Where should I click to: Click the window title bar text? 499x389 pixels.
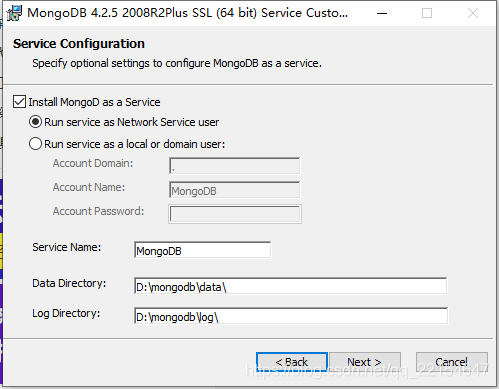188,13
